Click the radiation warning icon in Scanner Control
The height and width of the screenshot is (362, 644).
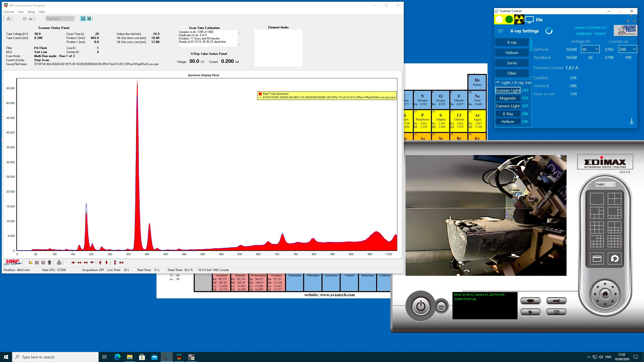(x=519, y=20)
